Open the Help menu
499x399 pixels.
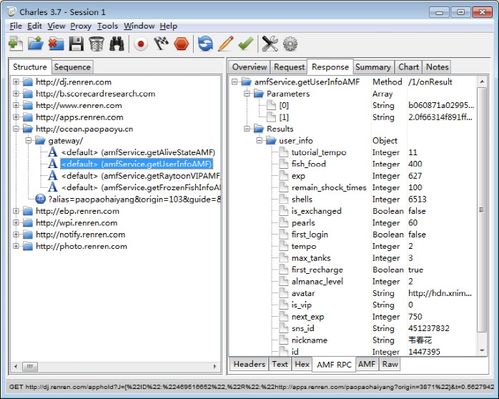tap(168, 26)
